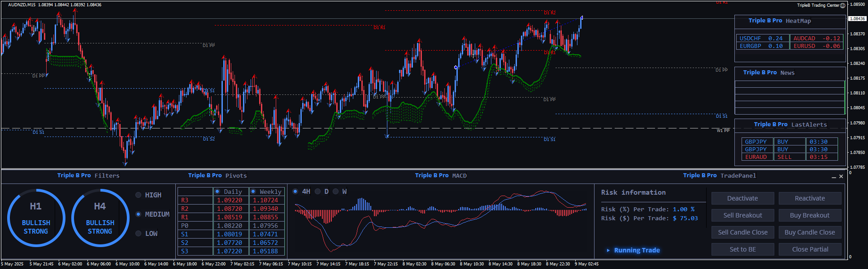Select USDCHF in the HeatMap
Image resolution: width=868 pixels, height=269 pixels.
pyautogui.click(x=750, y=38)
